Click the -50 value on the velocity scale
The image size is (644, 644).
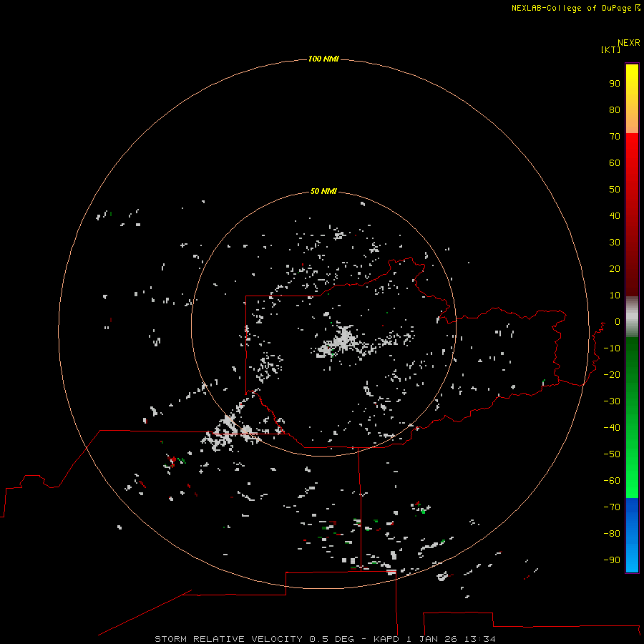pyautogui.click(x=612, y=454)
